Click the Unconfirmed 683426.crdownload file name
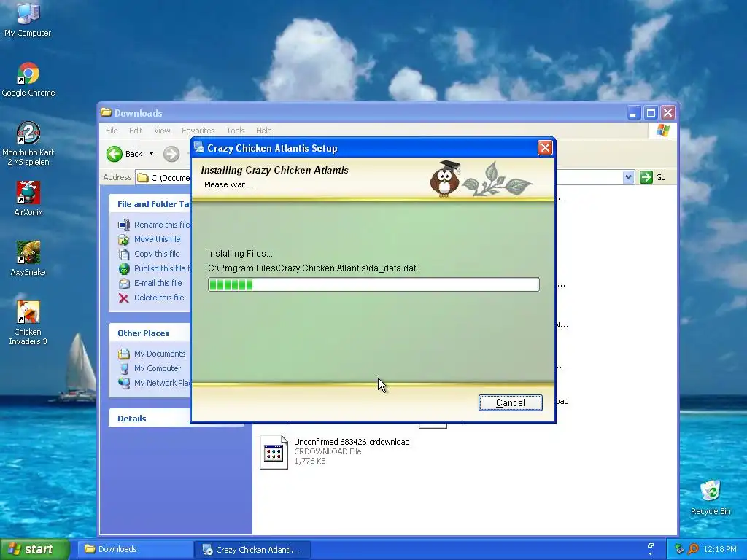Screen dimensions: 747x560 click(352, 442)
